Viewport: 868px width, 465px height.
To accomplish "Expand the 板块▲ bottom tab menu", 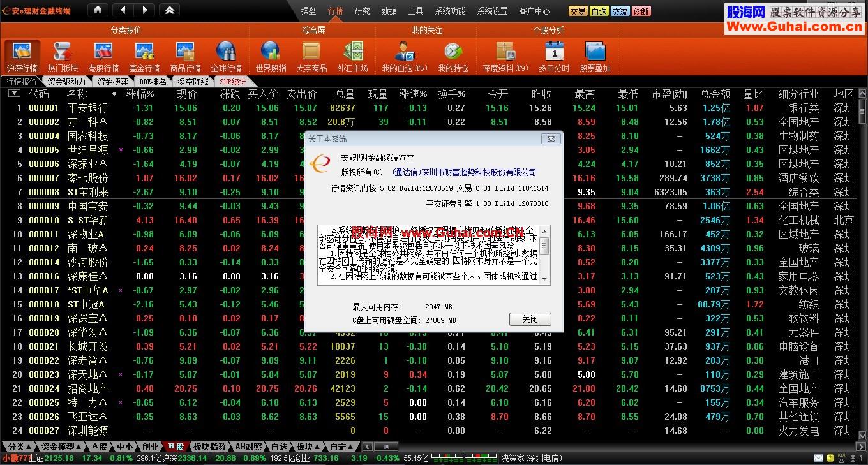I will (309, 447).
